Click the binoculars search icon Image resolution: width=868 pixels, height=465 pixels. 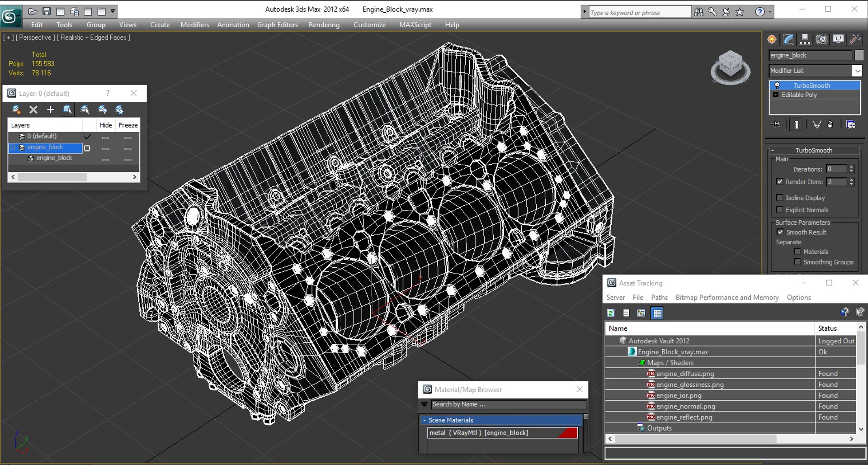point(699,12)
